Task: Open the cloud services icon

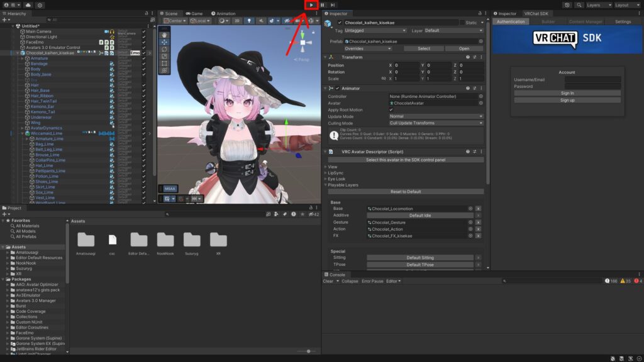Action: [28, 5]
